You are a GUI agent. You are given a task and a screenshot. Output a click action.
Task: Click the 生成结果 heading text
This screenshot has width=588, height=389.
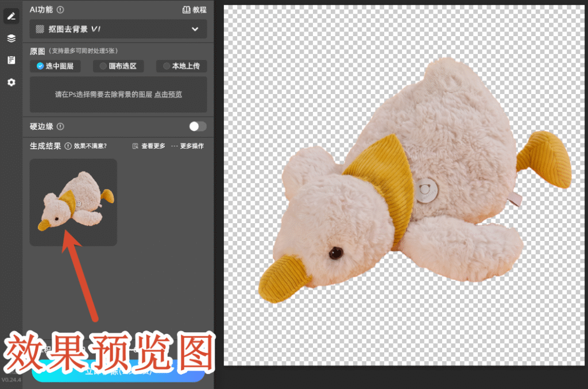pos(45,146)
